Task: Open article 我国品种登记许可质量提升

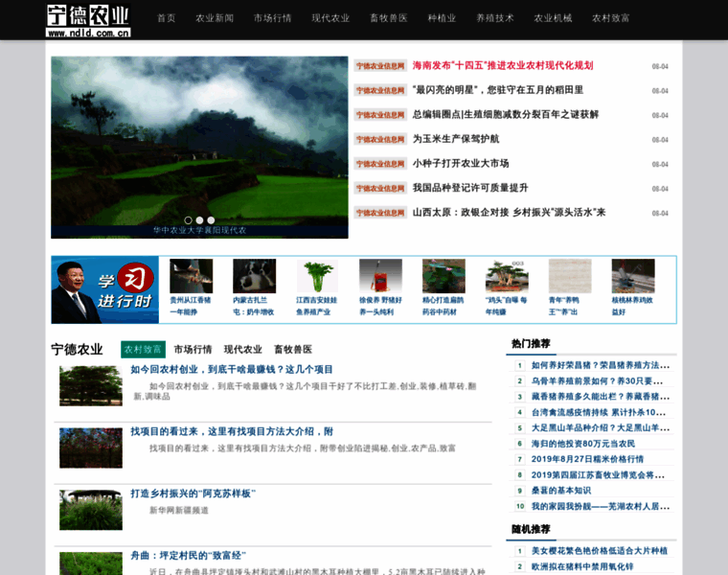Action: (x=470, y=188)
